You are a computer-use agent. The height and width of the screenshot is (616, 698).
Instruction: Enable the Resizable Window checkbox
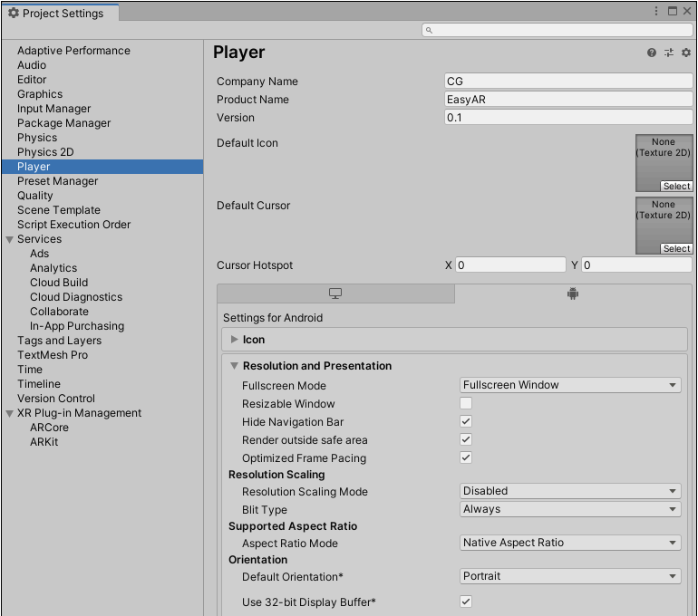tap(466, 404)
